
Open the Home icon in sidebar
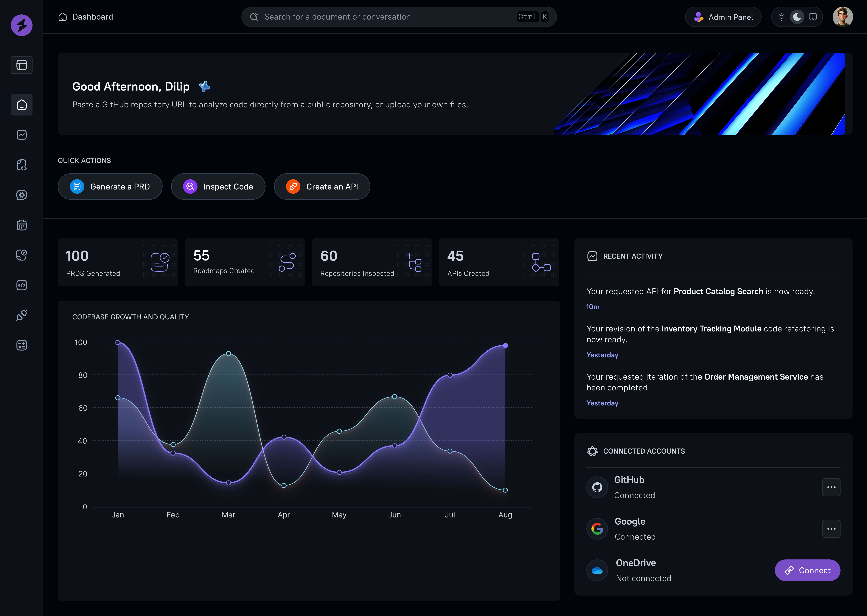pyautogui.click(x=22, y=105)
